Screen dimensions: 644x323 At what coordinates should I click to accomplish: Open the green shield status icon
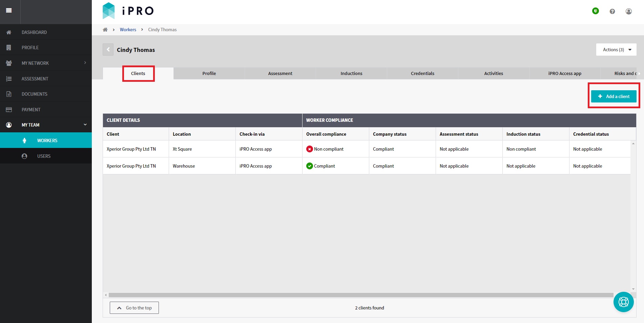pos(596,11)
